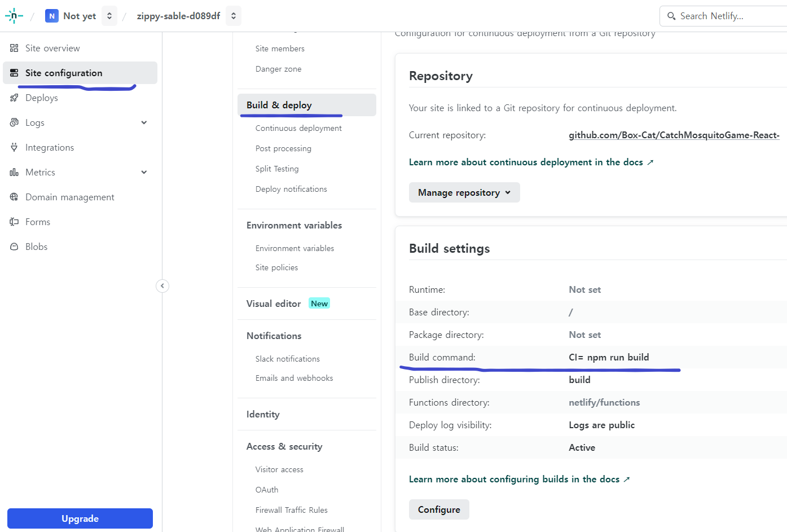This screenshot has width=787, height=532.
Task: Open continuous deployment docs link
Action: click(531, 162)
